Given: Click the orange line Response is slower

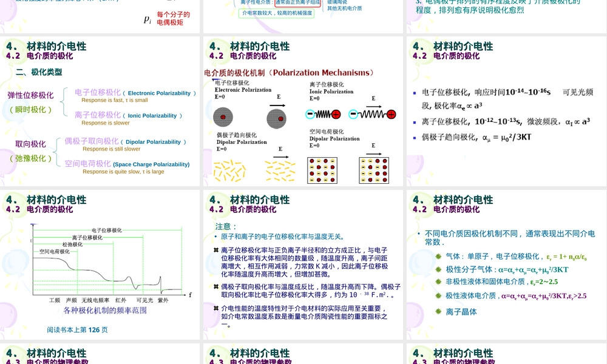Looking at the screenshot, I should tap(105, 123).
